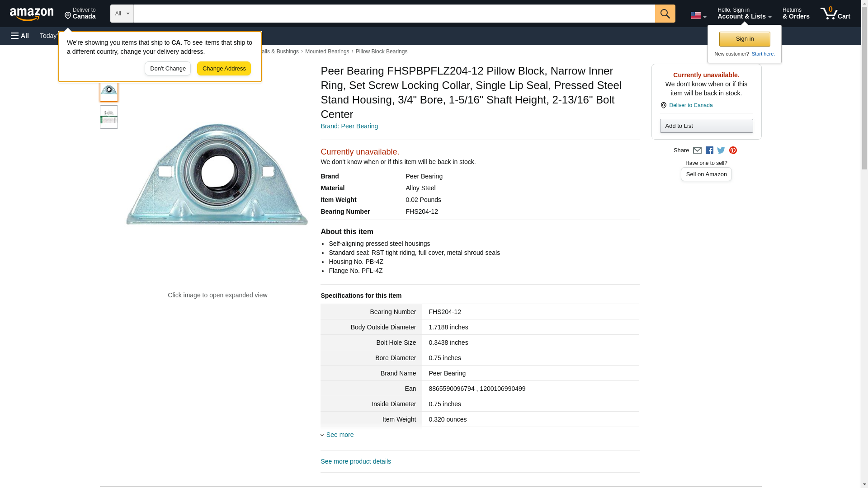Open the hamburger All menu
The image size is (868, 488).
20,36
